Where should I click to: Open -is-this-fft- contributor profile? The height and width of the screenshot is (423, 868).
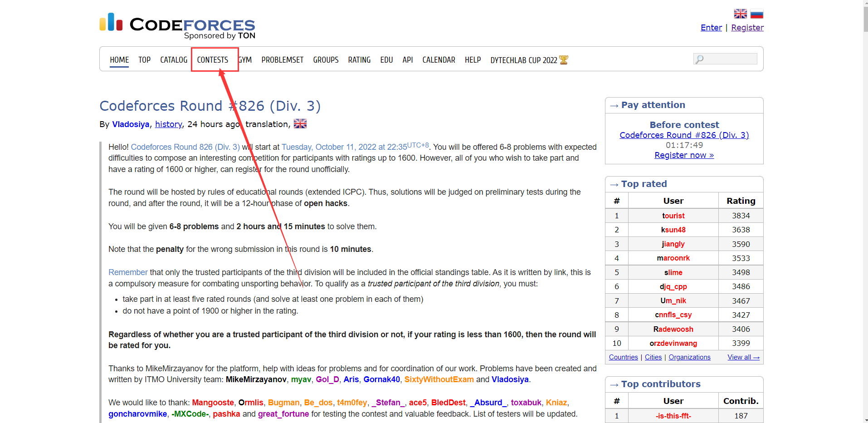pos(673,416)
